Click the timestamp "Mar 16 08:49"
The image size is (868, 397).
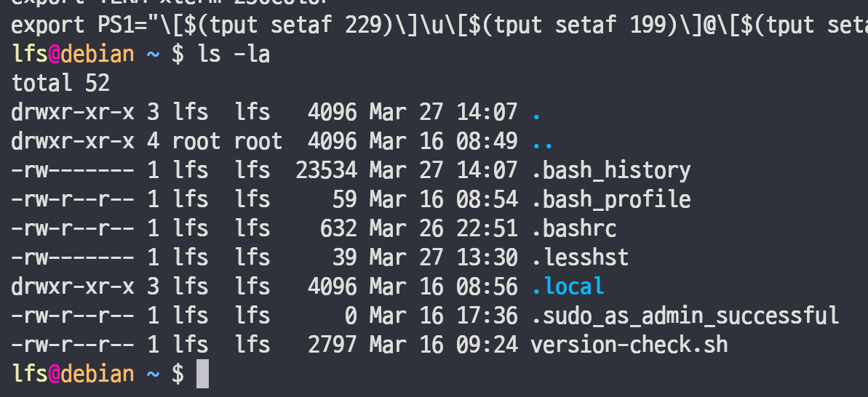point(443,141)
